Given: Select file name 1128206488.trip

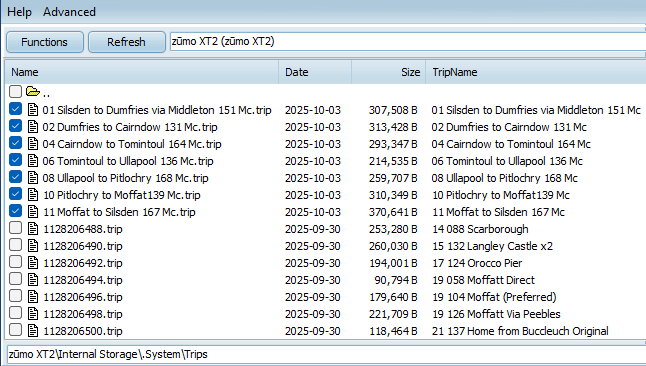Looking at the screenshot, I should (x=83, y=229).
